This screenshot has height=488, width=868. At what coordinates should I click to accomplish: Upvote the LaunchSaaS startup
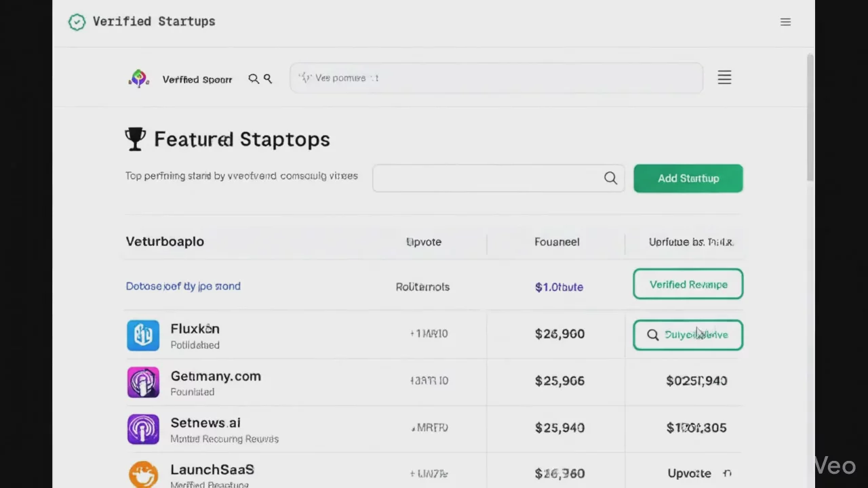coord(699,473)
